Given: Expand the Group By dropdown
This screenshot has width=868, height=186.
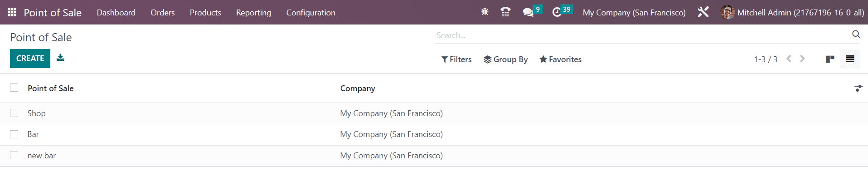Looking at the screenshot, I should (x=505, y=59).
